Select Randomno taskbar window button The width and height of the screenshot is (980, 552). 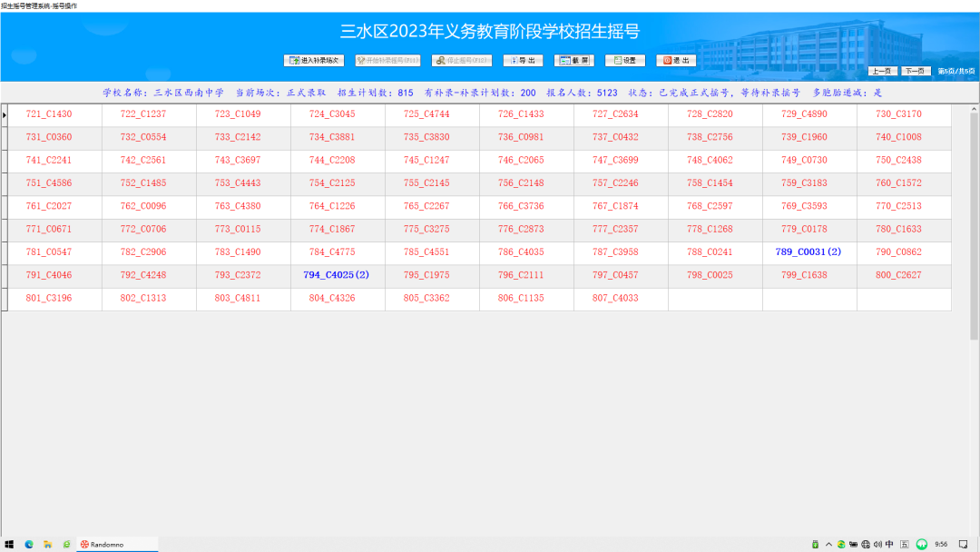point(117,545)
